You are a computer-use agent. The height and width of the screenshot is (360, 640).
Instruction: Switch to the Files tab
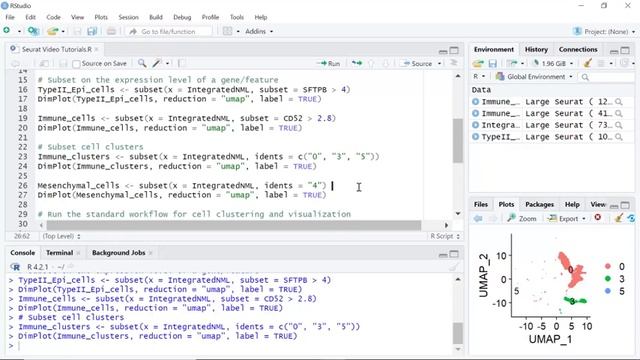480,204
